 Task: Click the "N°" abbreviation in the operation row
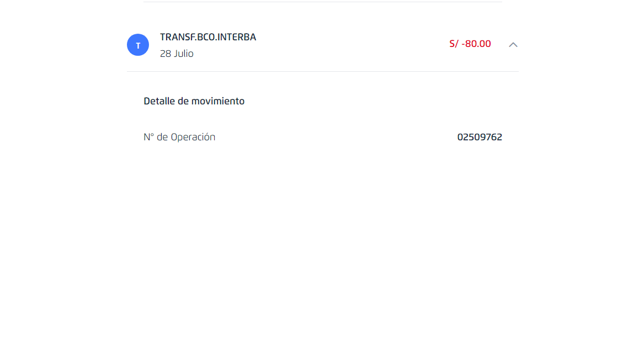click(x=148, y=137)
